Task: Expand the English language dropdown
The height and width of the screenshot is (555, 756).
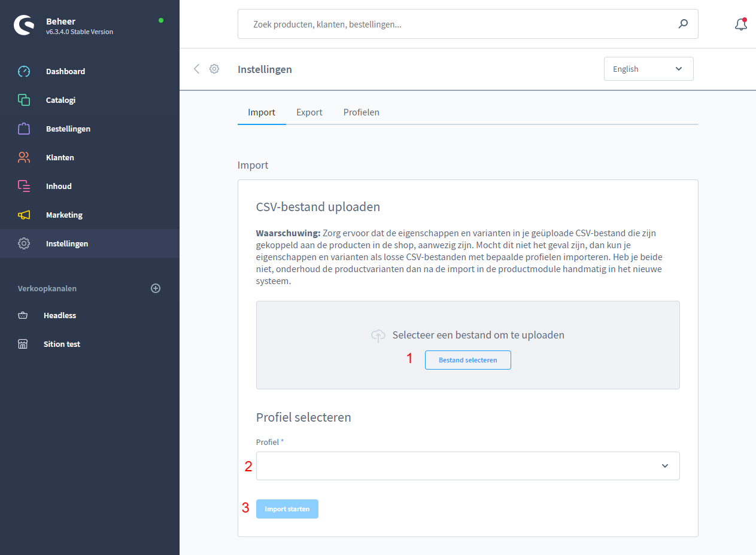Action: point(648,69)
